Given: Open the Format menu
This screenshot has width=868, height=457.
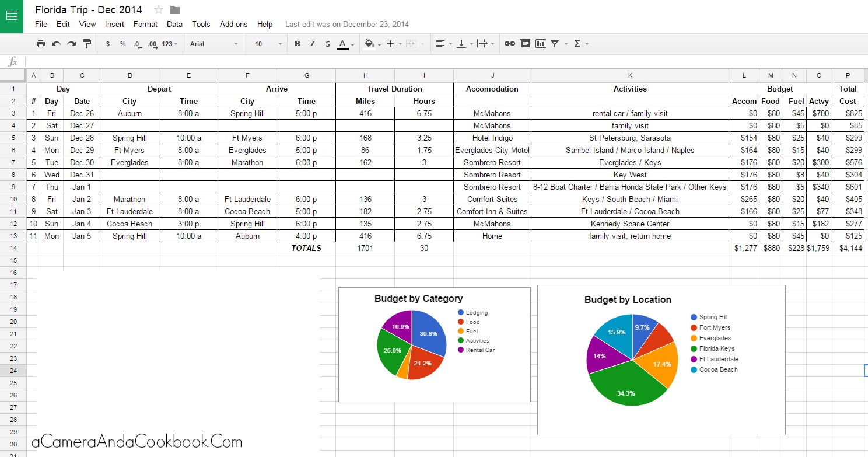Looking at the screenshot, I should point(145,25).
